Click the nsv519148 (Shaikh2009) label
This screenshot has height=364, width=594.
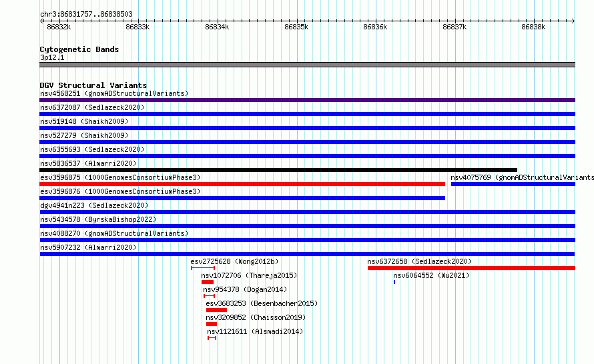84,121
